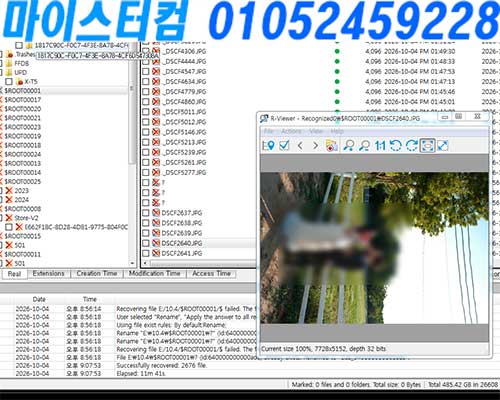The height and width of the screenshot is (400, 500).
Task: Go to next image in R-Viewer
Action: (x=315, y=145)
